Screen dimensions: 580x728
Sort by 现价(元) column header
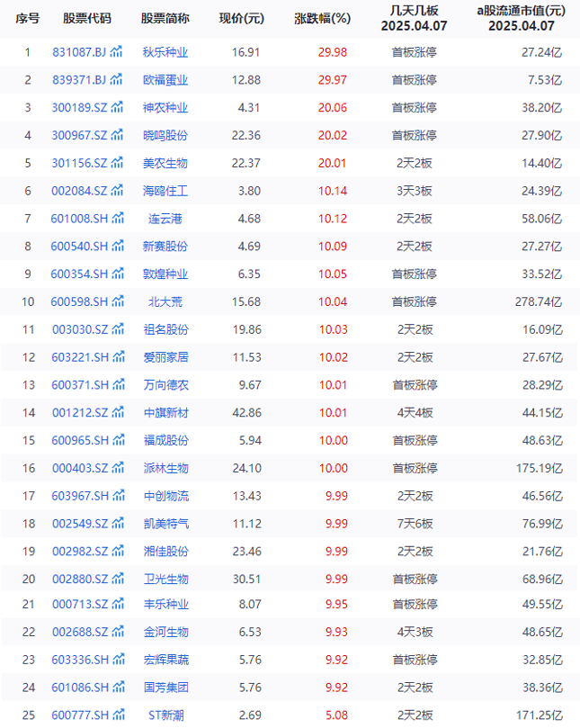242,19
